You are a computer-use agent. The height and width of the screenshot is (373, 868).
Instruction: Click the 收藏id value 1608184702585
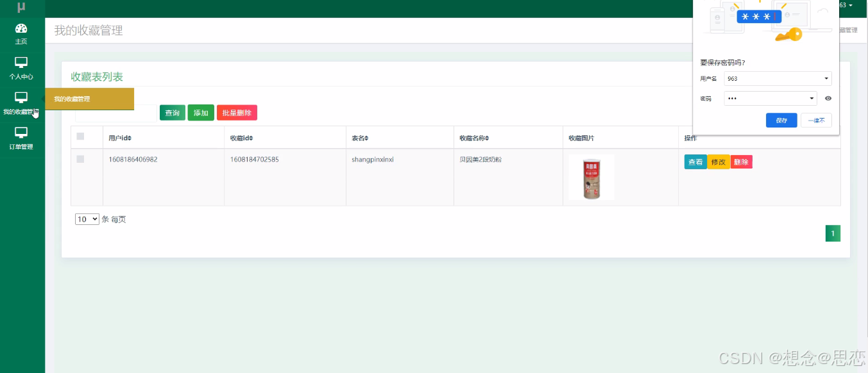(x=254, y=160)
